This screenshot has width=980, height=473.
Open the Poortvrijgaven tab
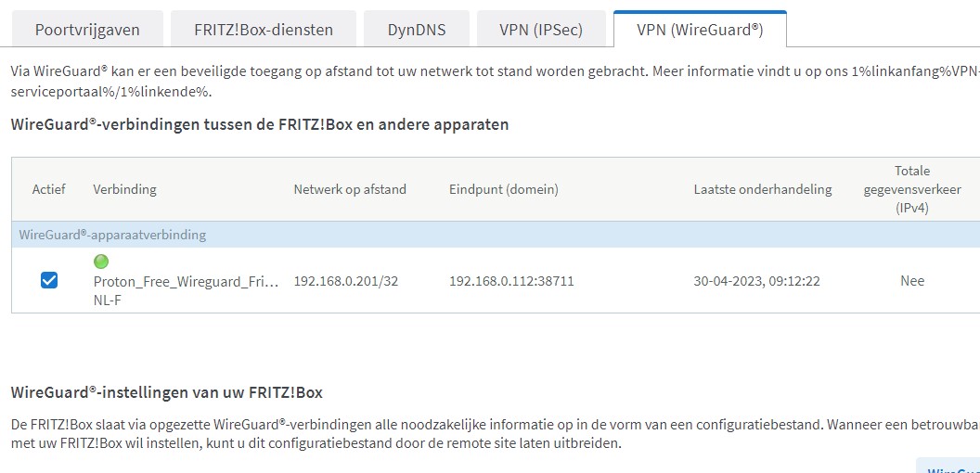click(x=87, y=30)
